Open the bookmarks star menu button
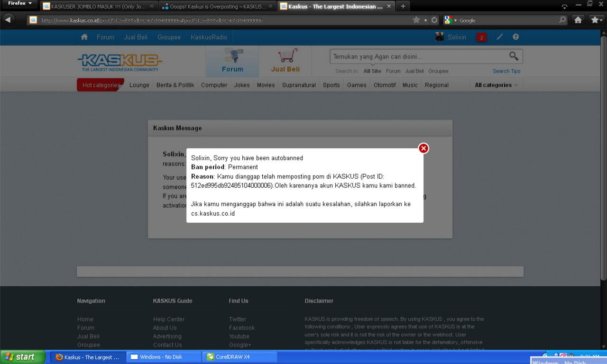 coord(596,20)
